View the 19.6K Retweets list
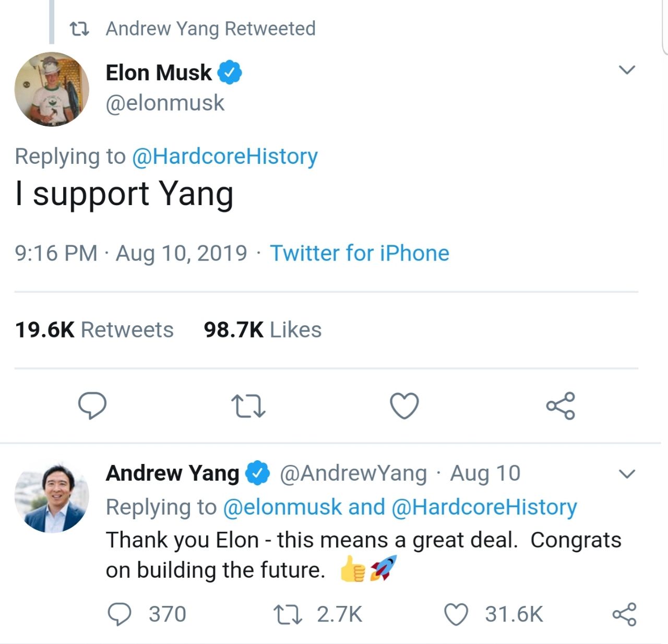The width and height of the screenshot is (668, 644). 94,330
